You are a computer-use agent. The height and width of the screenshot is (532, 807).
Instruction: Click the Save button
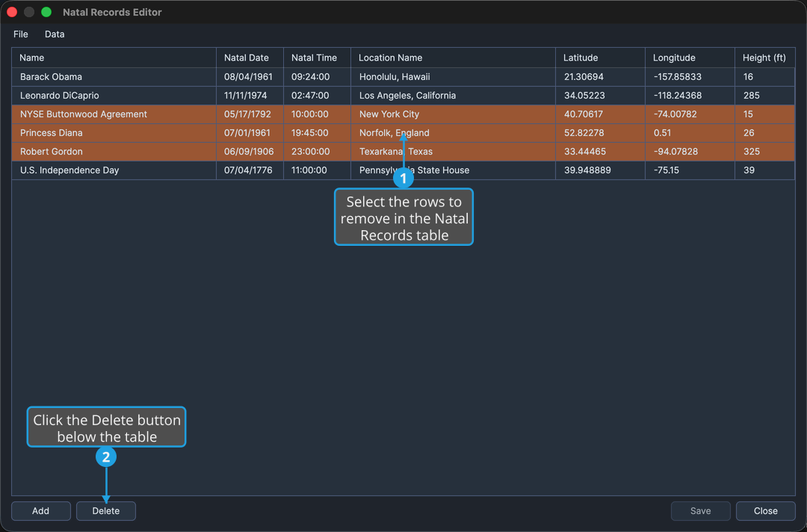click(x=700, y=511)
